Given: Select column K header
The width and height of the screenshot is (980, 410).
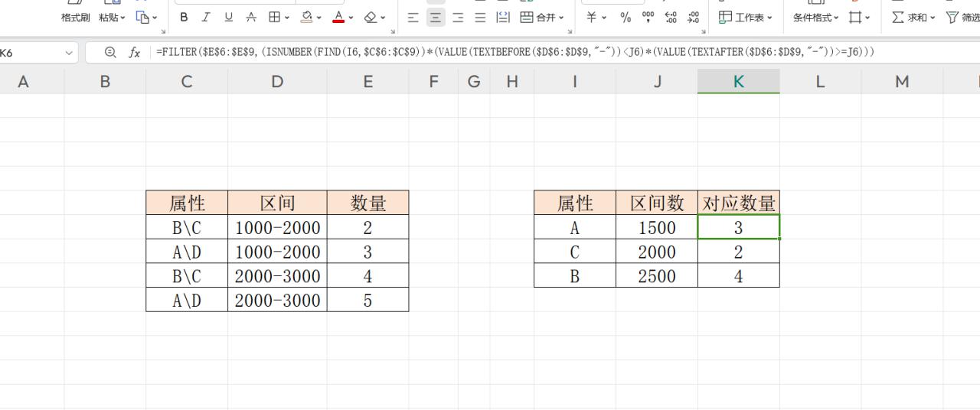Looking at the screenshot, I should 738,81.
